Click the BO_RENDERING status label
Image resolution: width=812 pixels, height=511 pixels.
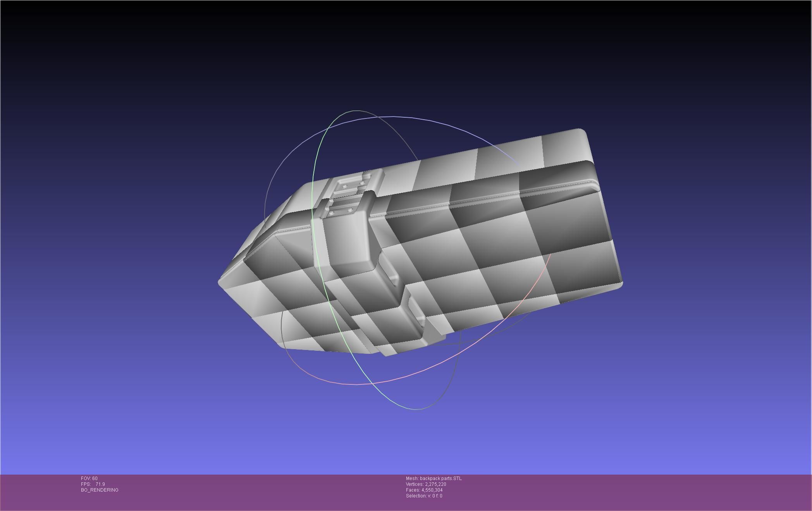coord(100,490)
